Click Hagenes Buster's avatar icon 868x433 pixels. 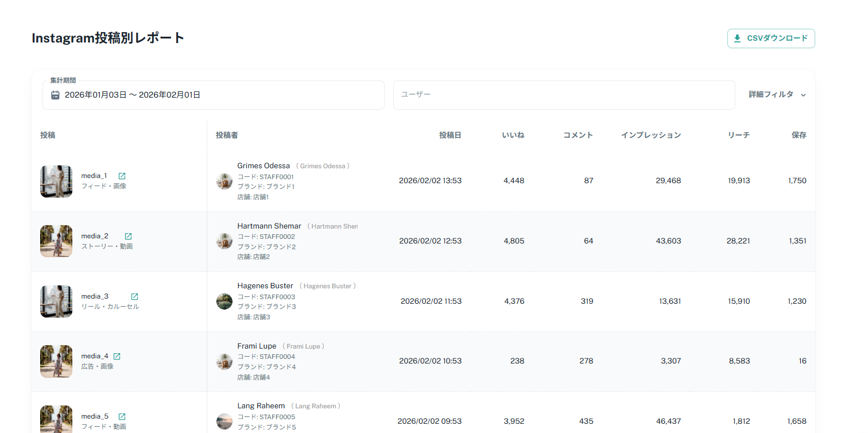coord(224,301)
